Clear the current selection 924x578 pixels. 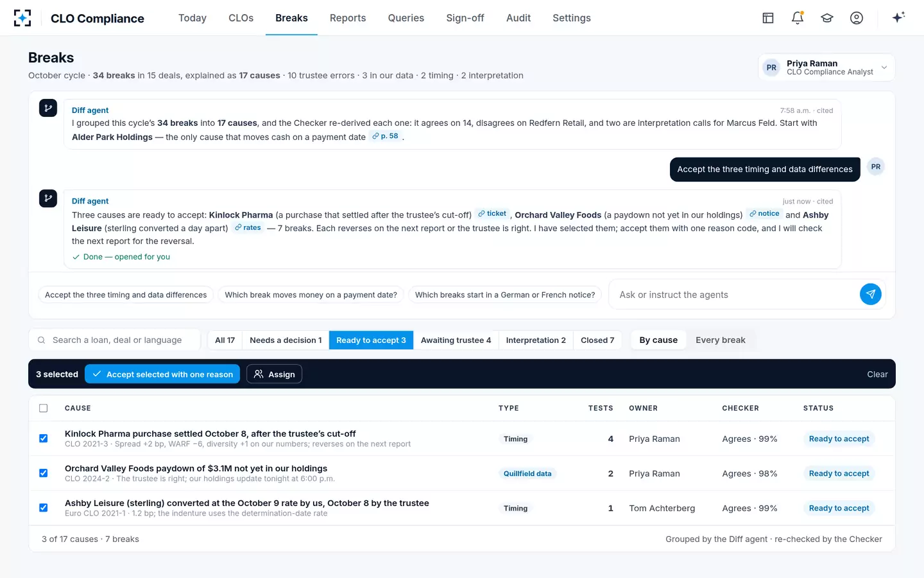pyautogui.click(x=877, y=374)
